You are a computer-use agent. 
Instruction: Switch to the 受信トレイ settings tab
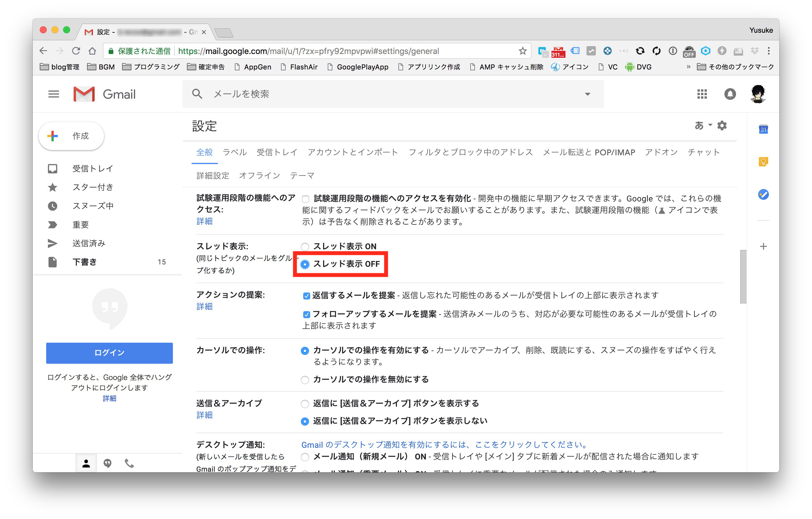[277, 152]
